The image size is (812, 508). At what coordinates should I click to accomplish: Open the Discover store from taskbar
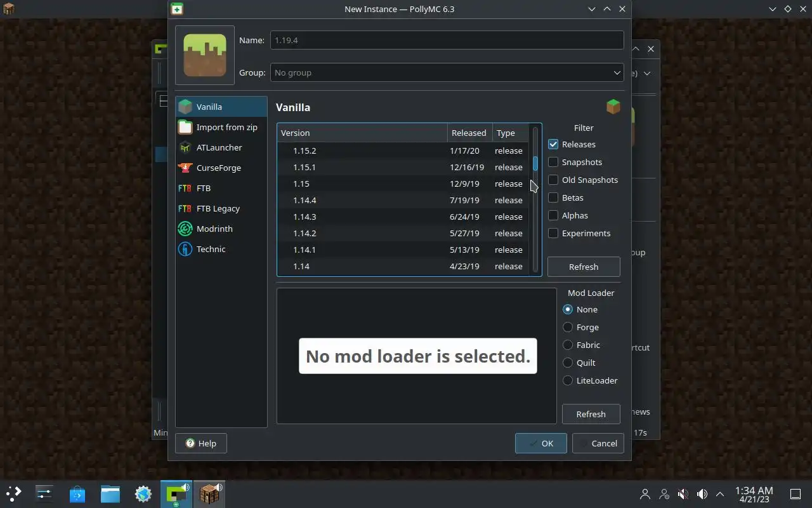point(77,493)
